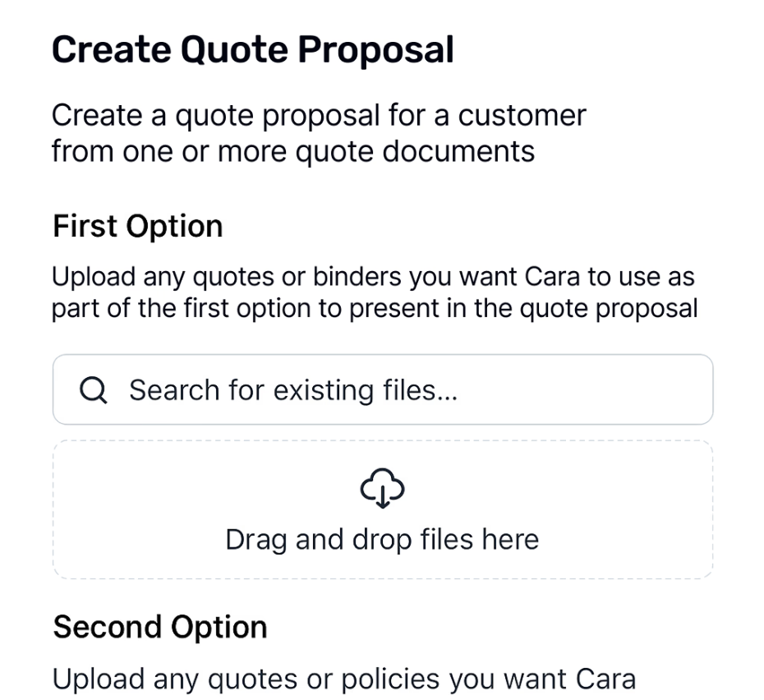
Task: Click the 'Drag and drop files here' zone
Action: click(x=382, y=509)
